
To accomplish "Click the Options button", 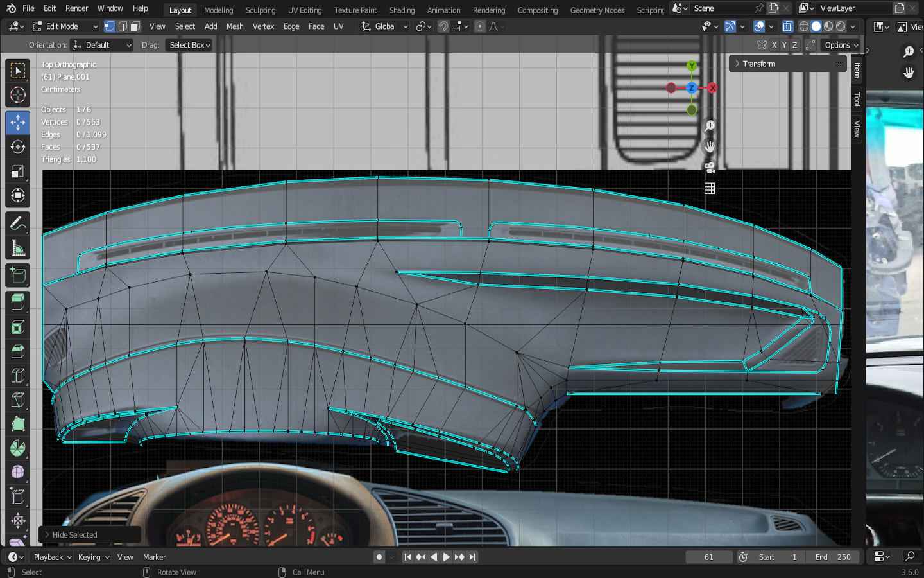I will [x=841, y=45].
